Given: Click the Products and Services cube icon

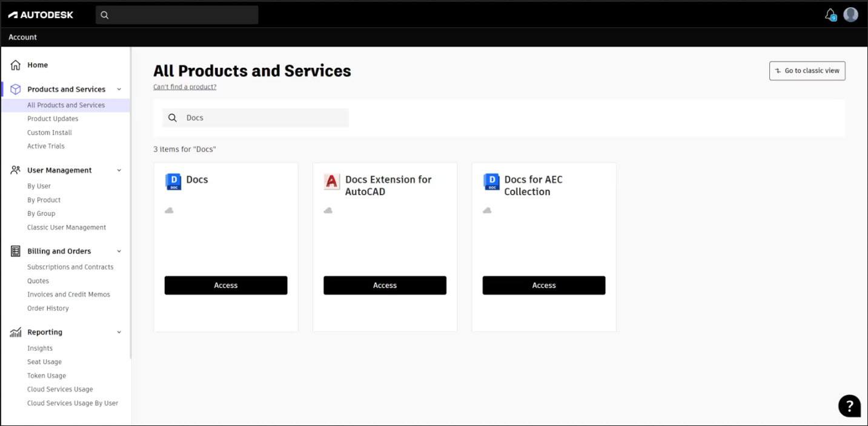Looking at the screenshot, I should [16, 89].
